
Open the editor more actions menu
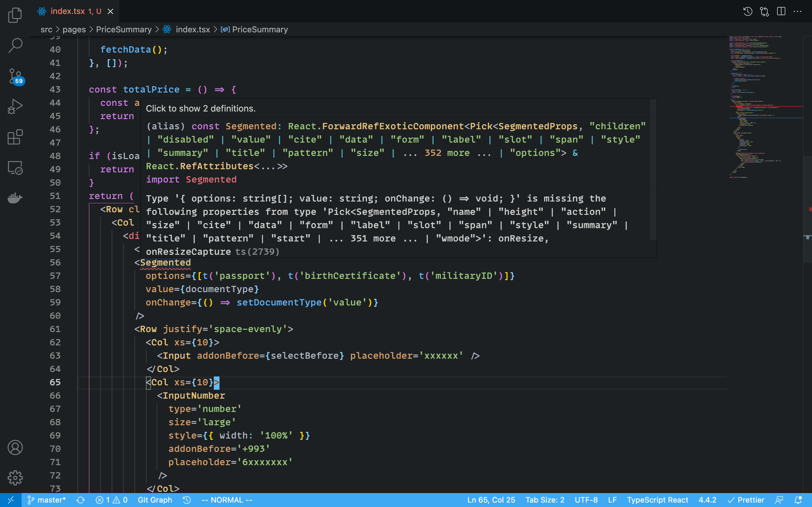point(798,11)
